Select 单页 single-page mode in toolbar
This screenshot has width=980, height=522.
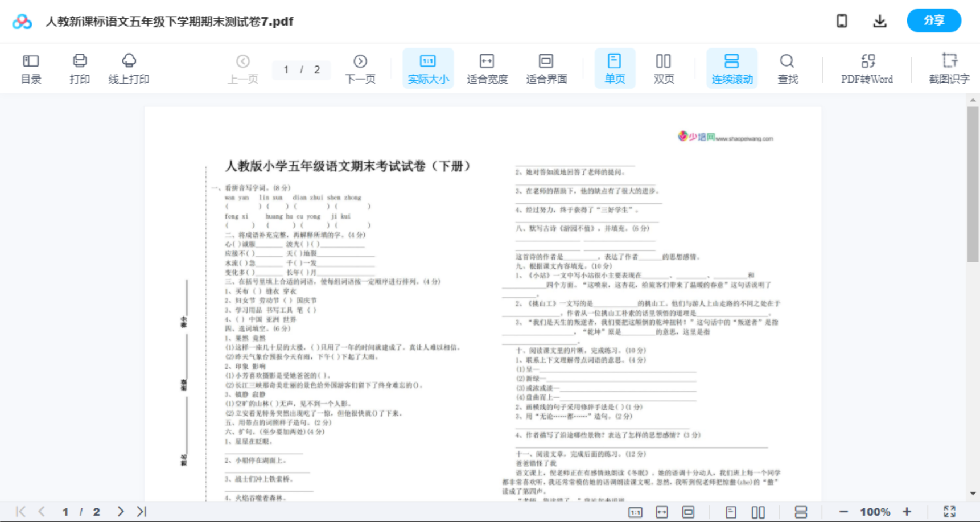[x=615, y=67]
